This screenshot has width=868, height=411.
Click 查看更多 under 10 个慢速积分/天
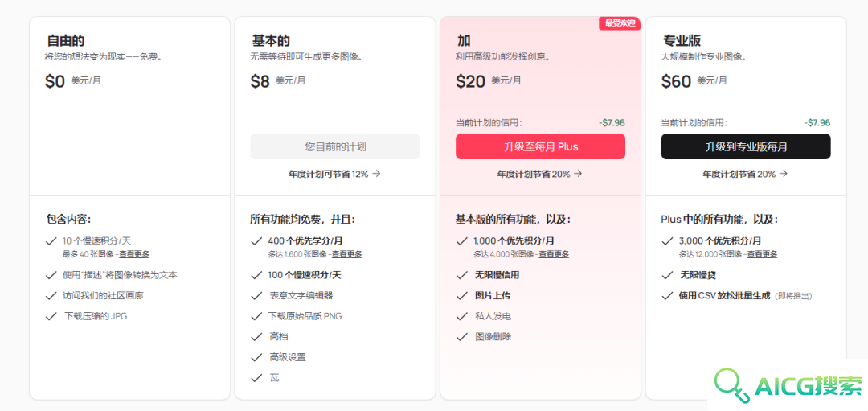pos(134,254)
